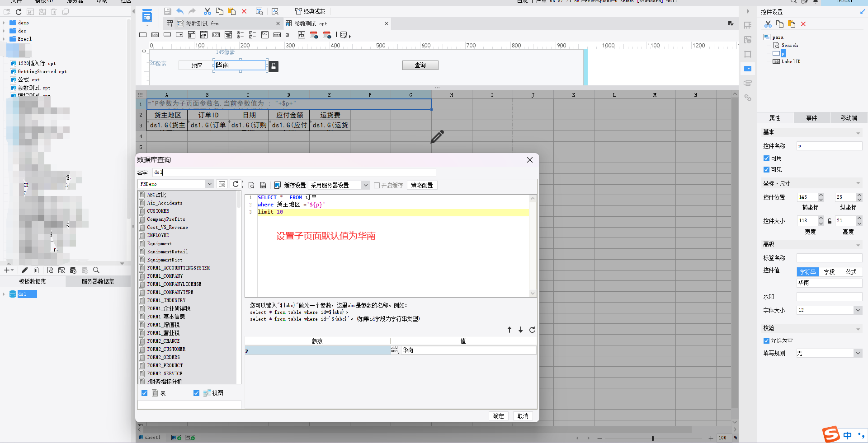Select 公式 as the widget value type

coord(851,272)
